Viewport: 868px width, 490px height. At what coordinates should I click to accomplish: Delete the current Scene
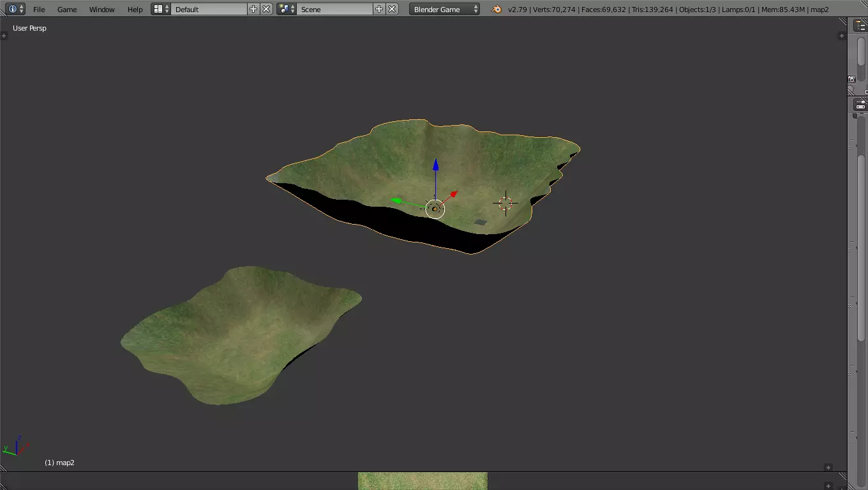coord(392,9)
